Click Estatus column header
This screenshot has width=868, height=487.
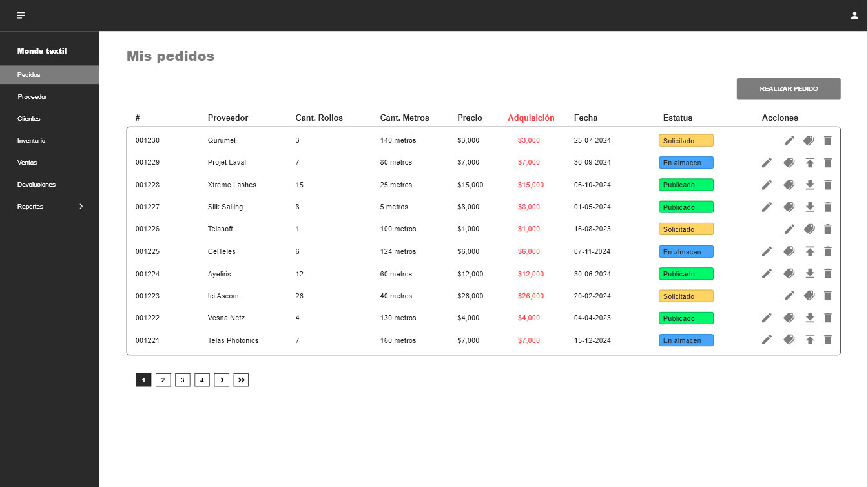pyautogui.click(x=677, y=118)
